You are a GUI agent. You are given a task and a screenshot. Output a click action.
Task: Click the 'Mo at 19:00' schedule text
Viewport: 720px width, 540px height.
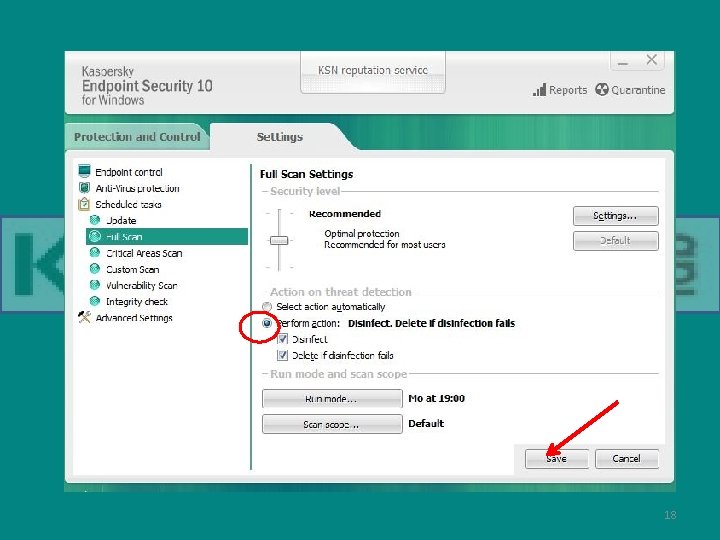tap(437, 398)
